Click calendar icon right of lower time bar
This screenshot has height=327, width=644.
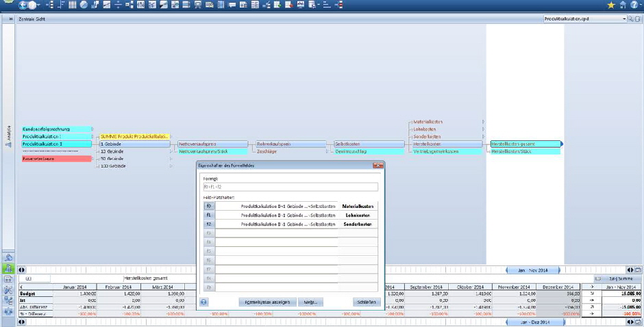[637, 322]
